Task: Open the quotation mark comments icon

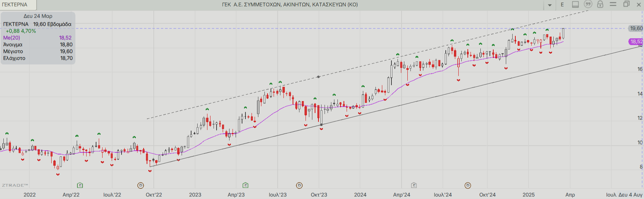Action: pos(588,4)
